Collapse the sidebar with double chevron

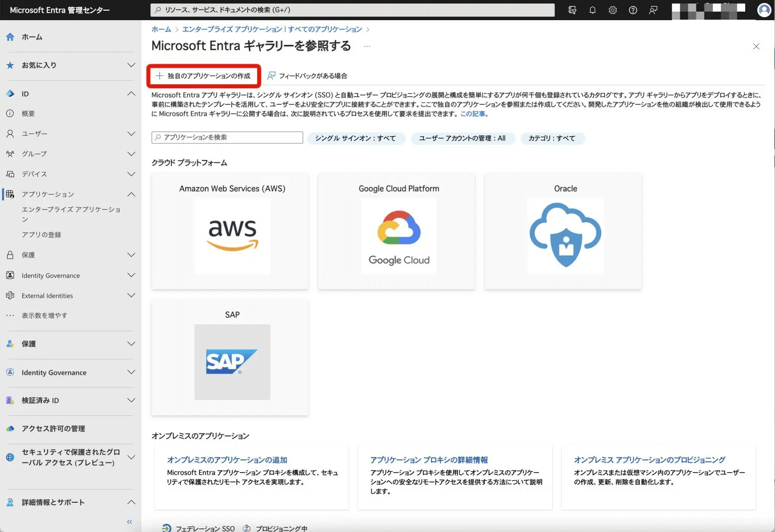pyautogui.click(x=130, y=522)
